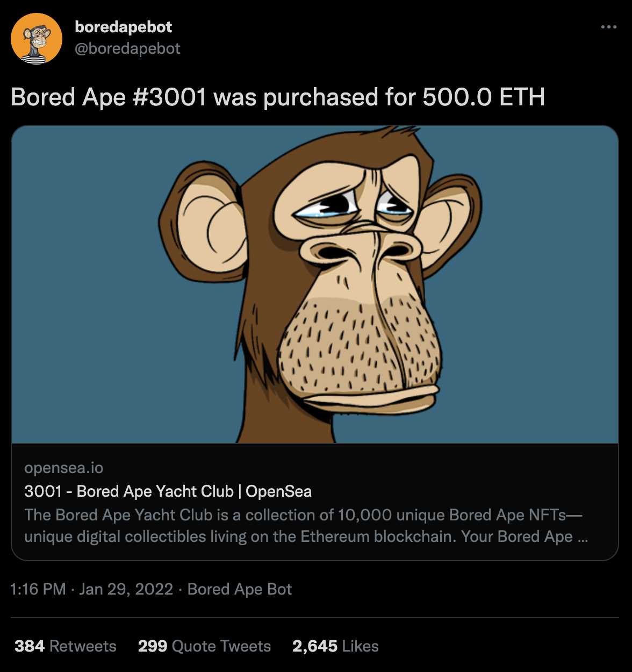
Task: Click the "Quote Tweets" label beside 299
Action: coord(221,646)
